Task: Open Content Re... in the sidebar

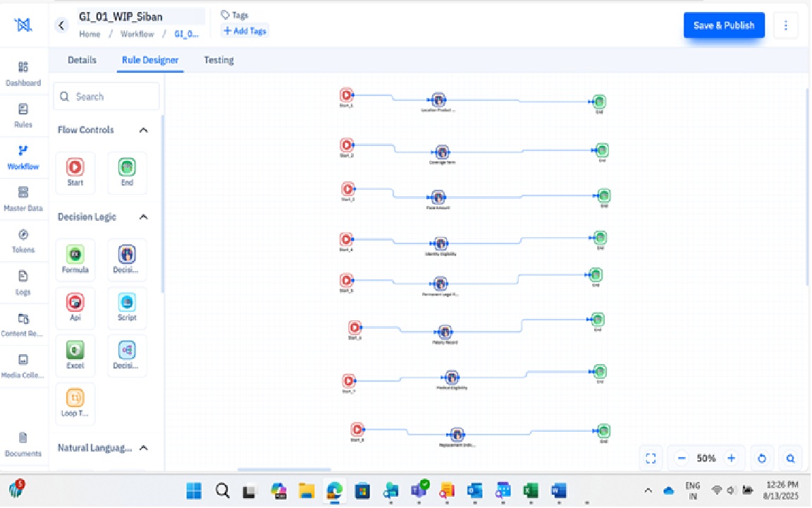Action: click(23, 325)
